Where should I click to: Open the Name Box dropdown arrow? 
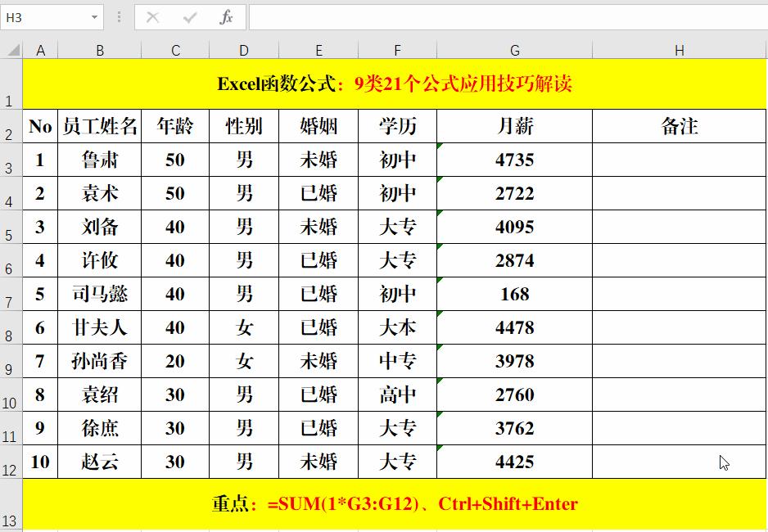[x=93, y=16]
